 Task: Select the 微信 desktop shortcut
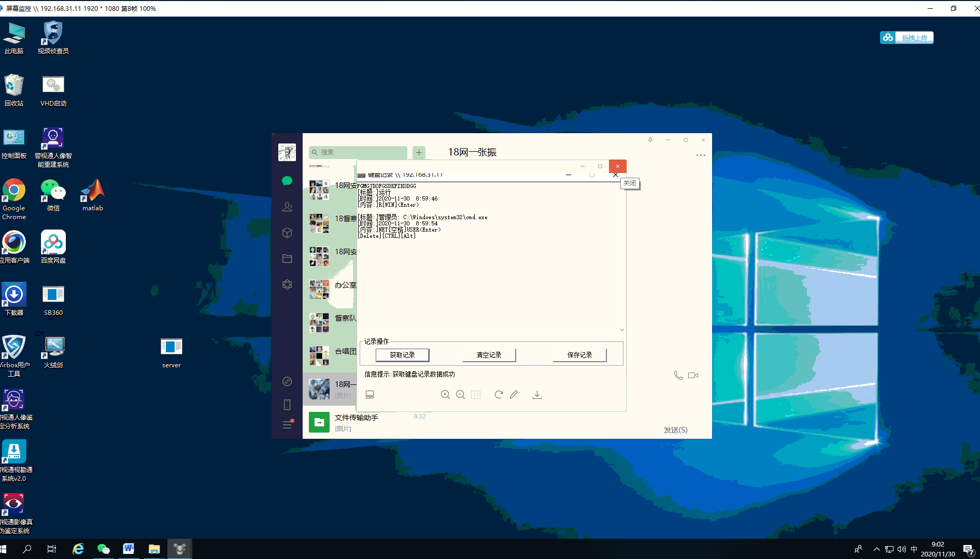(x=53, y=195)
